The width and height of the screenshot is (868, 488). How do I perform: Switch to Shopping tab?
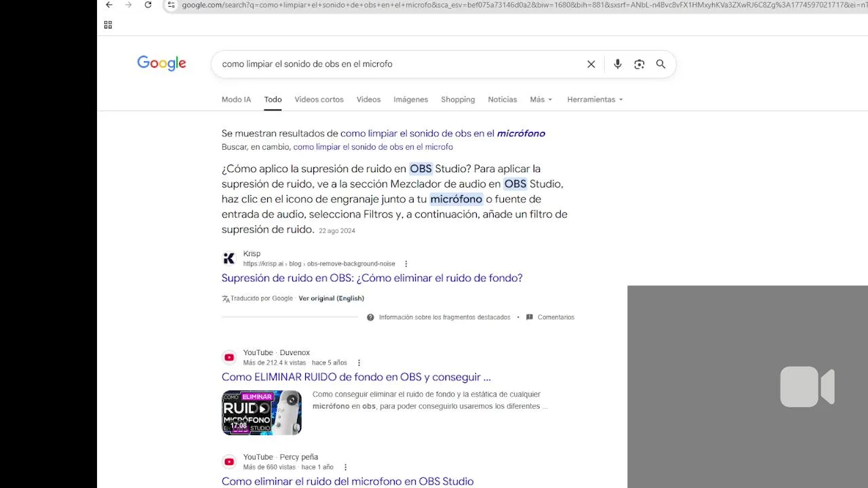pos(458,100)
